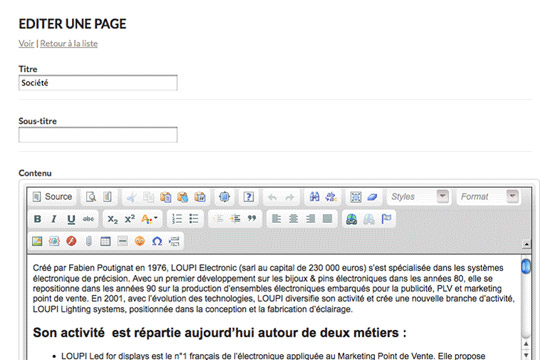Open the Format dropdown
This screenshot has width=540, height=360.
[x=488, y=197]
